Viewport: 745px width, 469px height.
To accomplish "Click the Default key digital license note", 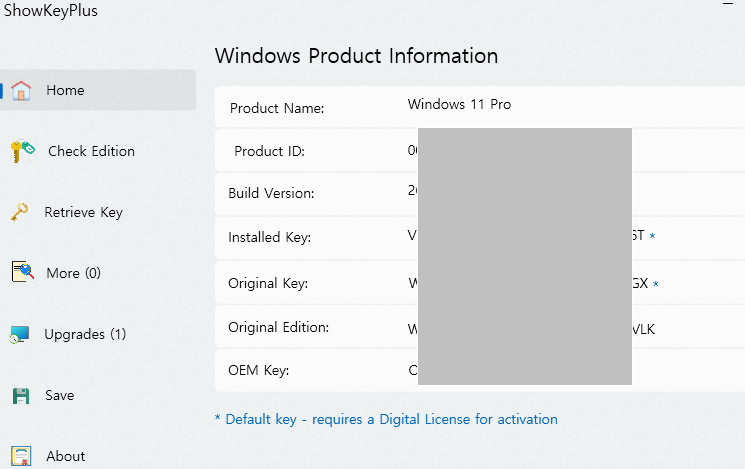I will [x=386, y=419].
